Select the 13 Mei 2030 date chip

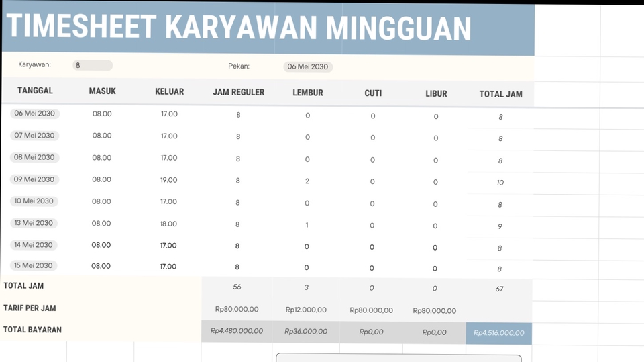pyautogui.click(x=34, y=223)
